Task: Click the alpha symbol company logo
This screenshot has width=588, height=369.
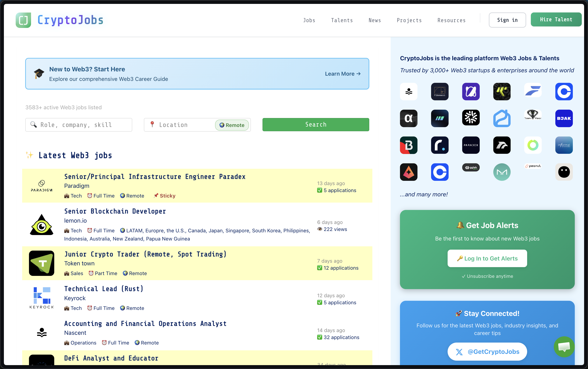Action: click(409, 118)
